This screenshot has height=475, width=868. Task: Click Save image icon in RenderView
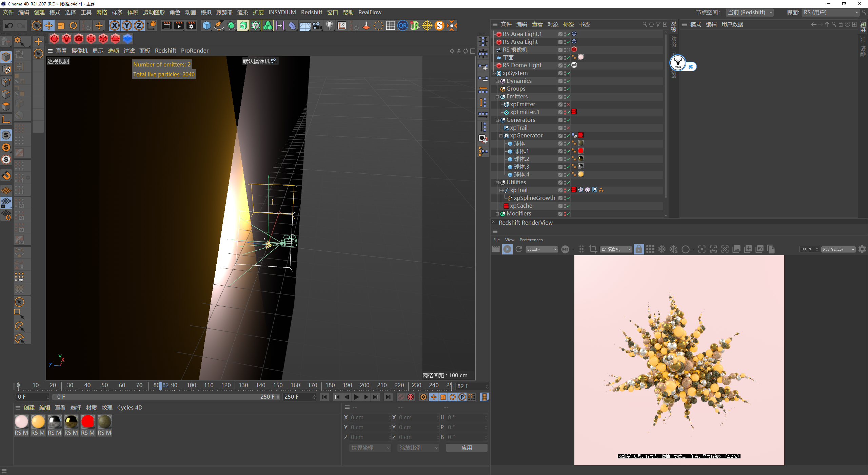coord(736,249)
